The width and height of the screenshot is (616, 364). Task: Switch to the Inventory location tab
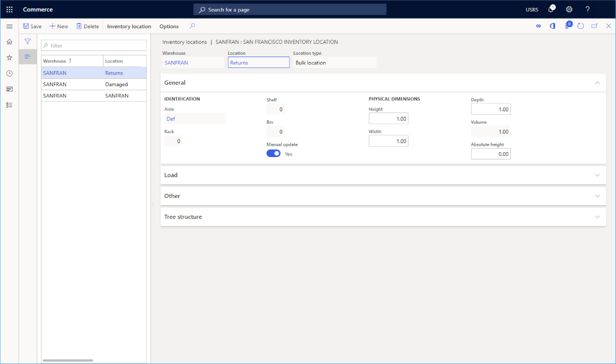129,26
